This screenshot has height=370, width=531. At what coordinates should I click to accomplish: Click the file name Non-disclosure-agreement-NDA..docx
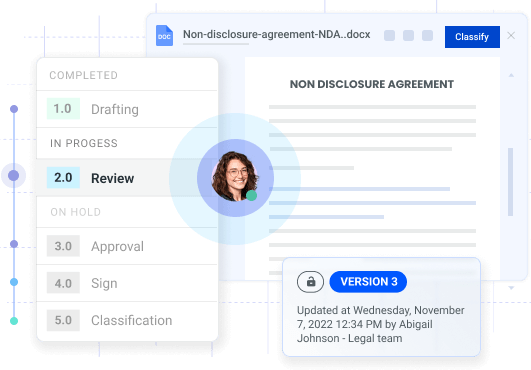[276, 35]
